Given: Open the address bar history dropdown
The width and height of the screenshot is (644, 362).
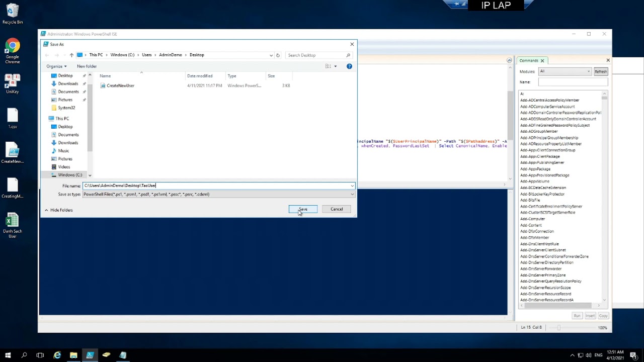Looking at the screenshot, I should click(271, 55).
